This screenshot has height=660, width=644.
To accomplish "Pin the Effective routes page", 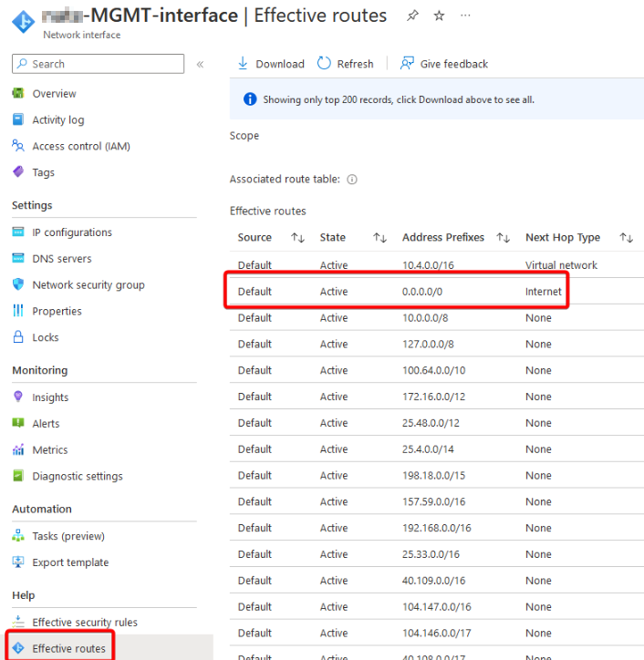I will (x=412, y=16).
